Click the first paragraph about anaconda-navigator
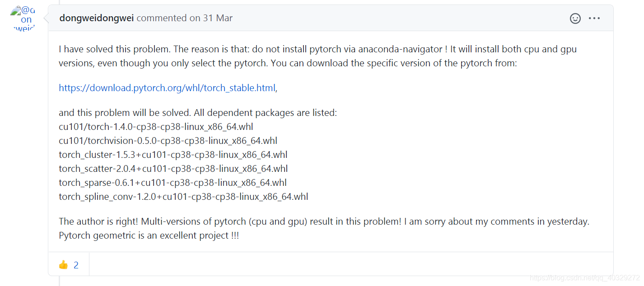Screen dimensions: 644x286 point(316,56)
